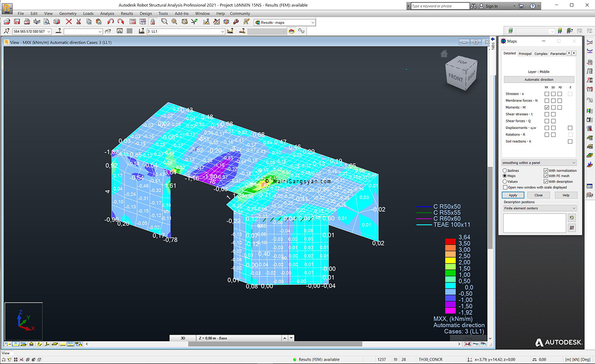Click the Copy icon in toolbar
Screen dimensions: 595x364
89,22
